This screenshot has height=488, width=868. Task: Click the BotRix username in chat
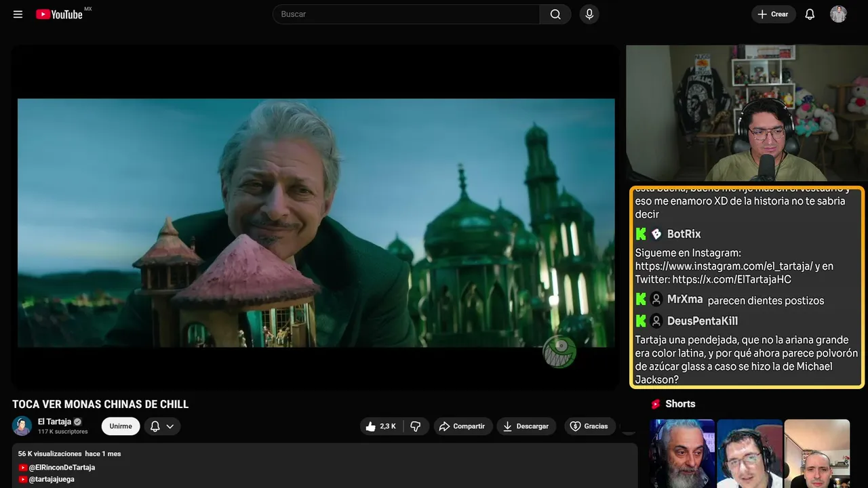click(x=684, y=234)
